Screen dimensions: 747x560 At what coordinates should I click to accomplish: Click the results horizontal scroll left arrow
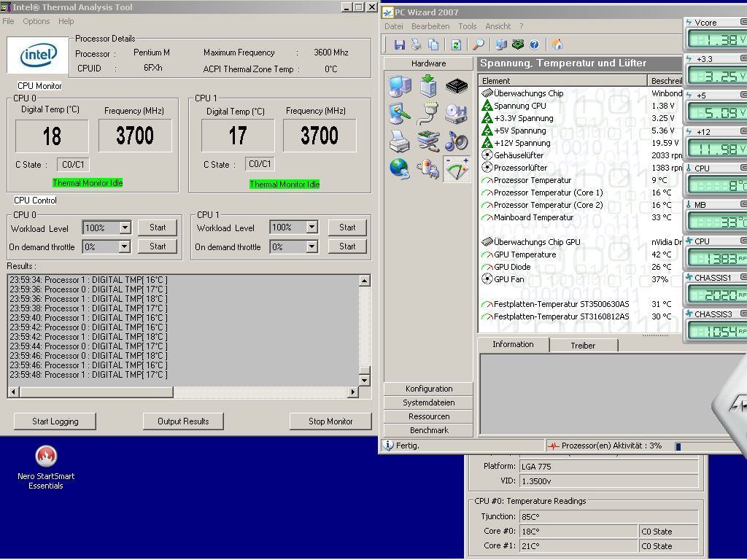pos(13,392)
